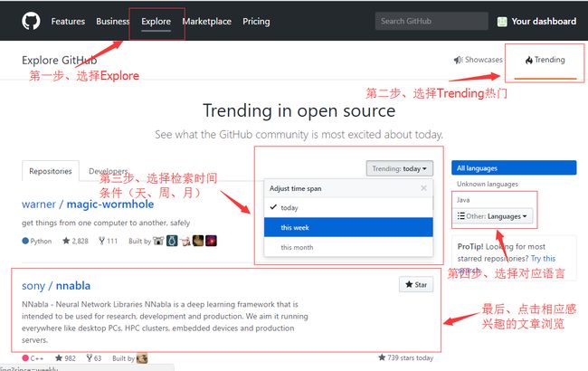Expand the Other: Languages dropdown

click(x=492, y=216)
